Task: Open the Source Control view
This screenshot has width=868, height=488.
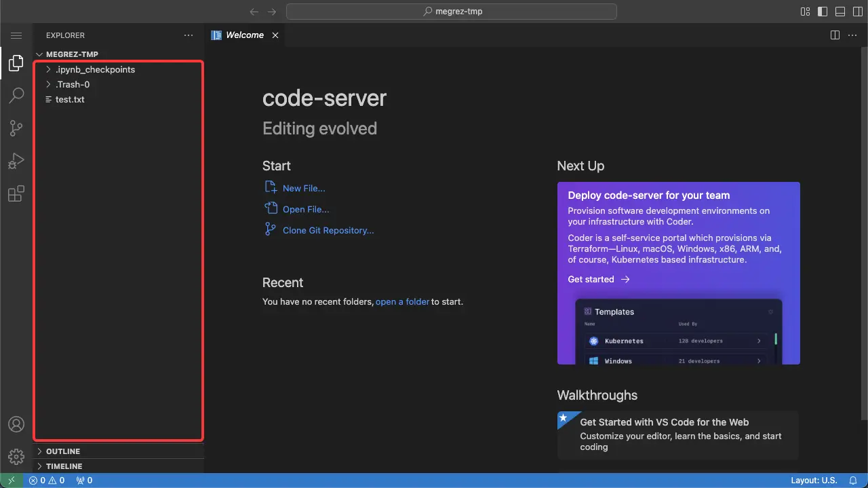Action: pos(16,128)
